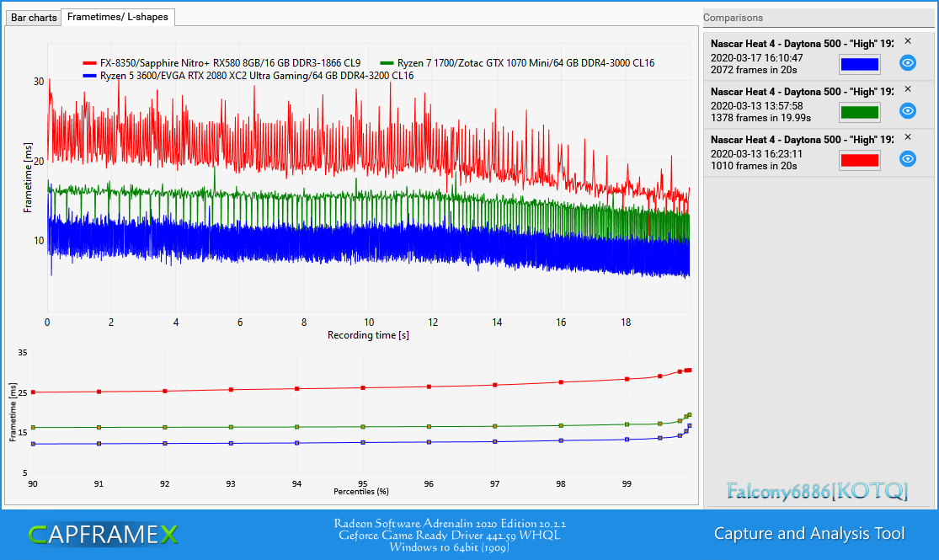This screenshot has height=560, width=939.
Task: Switch to the Bar charts tab
Action: click(34, 18)
